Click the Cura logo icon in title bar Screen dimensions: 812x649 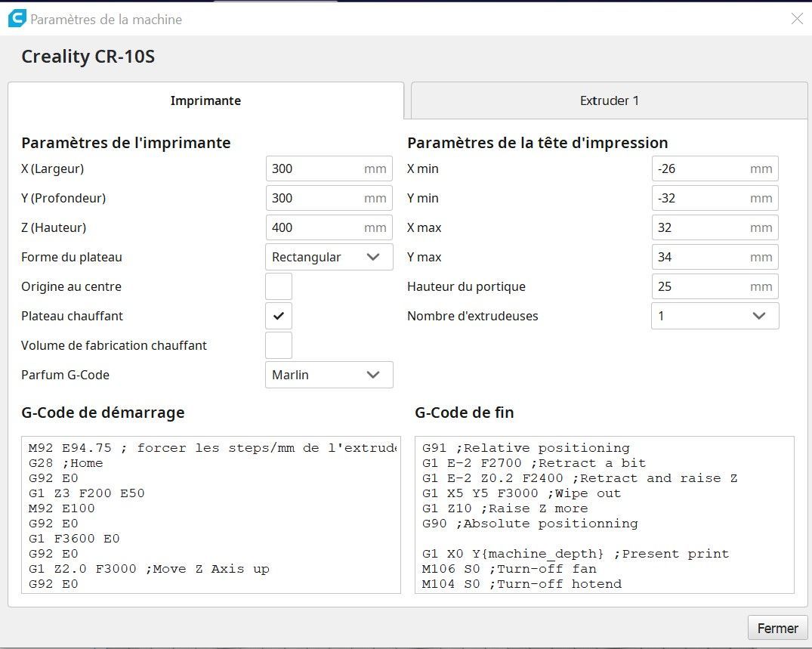click(x=17, y=19)
